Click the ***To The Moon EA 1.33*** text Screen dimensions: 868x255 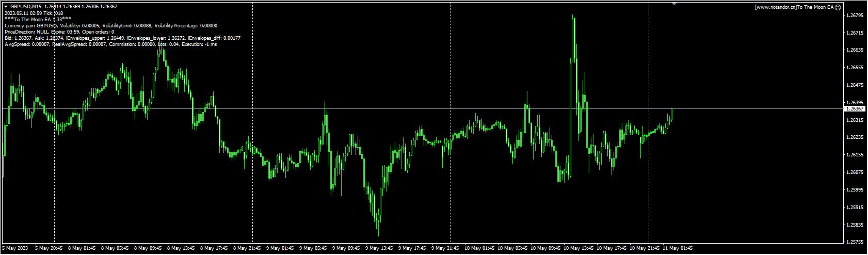[x=38, y=19]
